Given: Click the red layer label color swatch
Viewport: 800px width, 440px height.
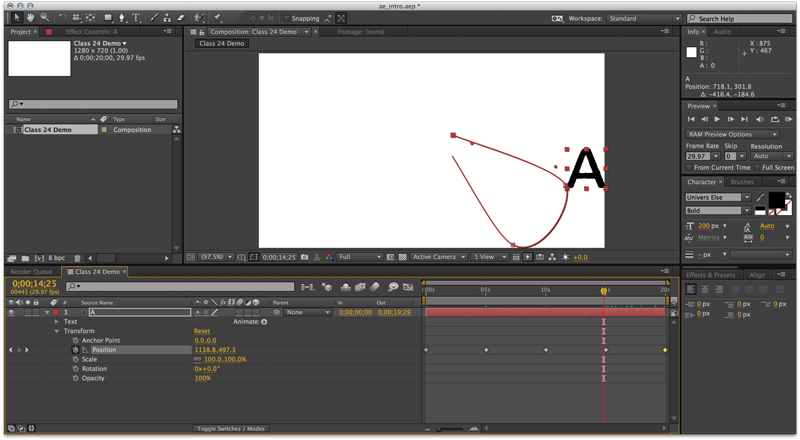Looking at the screenshot, I should coord(56,312).
